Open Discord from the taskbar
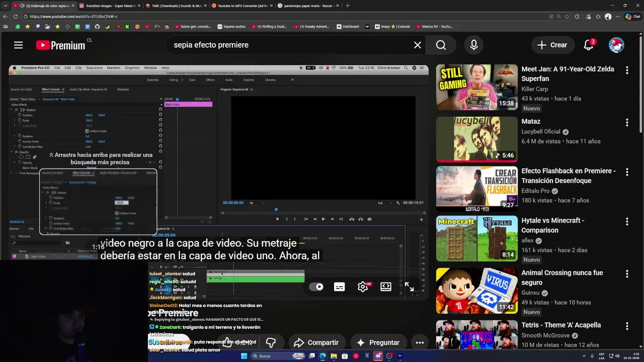This screenshot has height=362, width=644. [x=378, y=356]
